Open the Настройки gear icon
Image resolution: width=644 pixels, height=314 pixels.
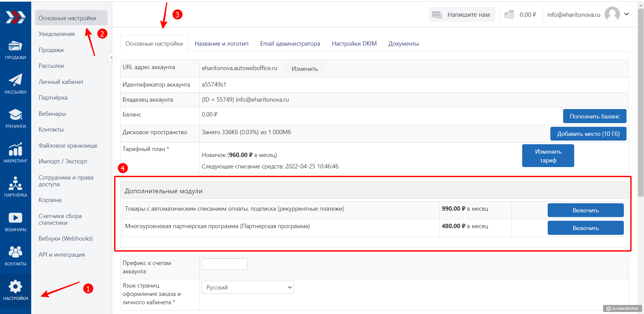[15, 287]
